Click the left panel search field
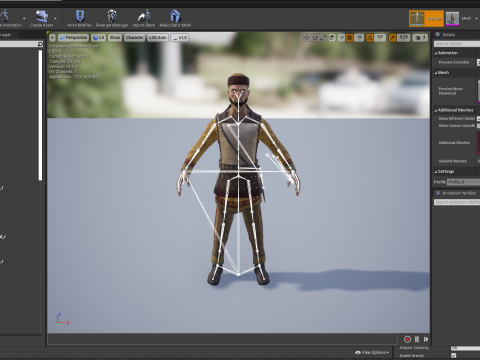Screen dimensions: 480x360 [19, 44]
